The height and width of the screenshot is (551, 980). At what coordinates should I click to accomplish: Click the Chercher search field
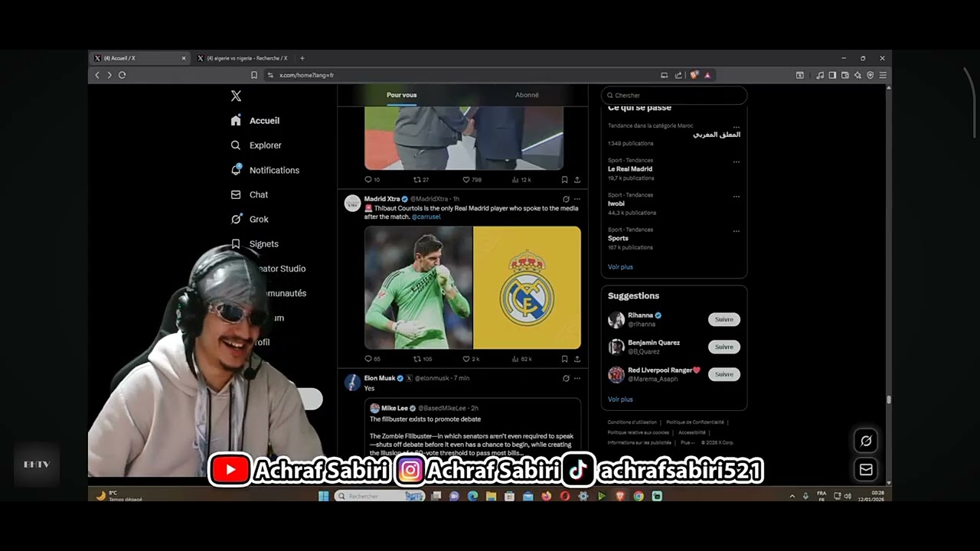coord(674,96)
